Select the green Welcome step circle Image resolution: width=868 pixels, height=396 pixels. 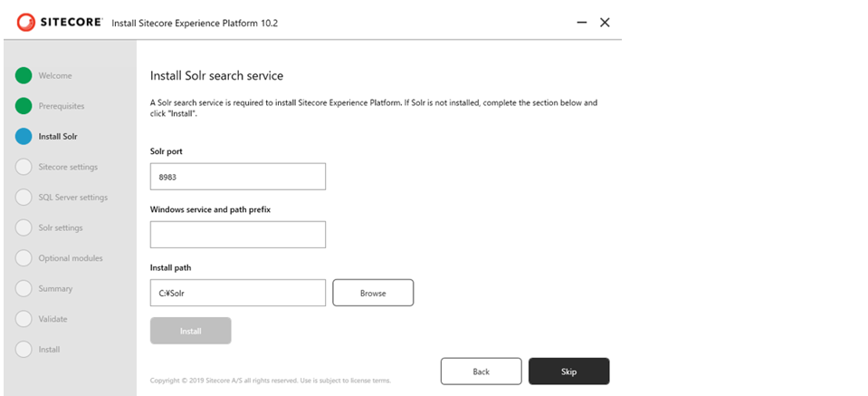tap(24, 75)
